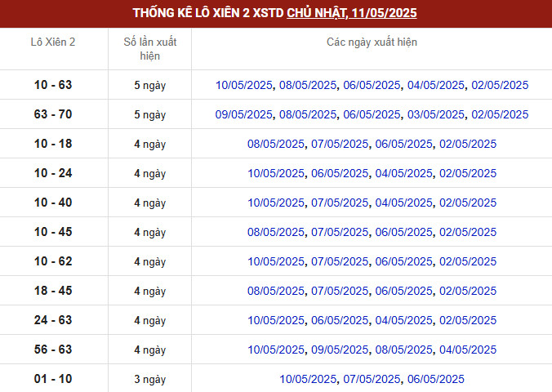Open 07/05/2025 link in 10 - 18 row
Image resolution: width=552 pixels, height=392 pixels.
click(x=340, y=144)
